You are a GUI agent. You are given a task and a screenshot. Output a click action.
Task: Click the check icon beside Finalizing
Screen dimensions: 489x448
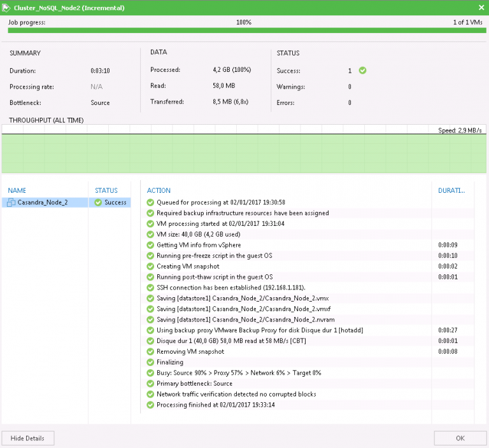pyautogui.click(x=150, y=362)
